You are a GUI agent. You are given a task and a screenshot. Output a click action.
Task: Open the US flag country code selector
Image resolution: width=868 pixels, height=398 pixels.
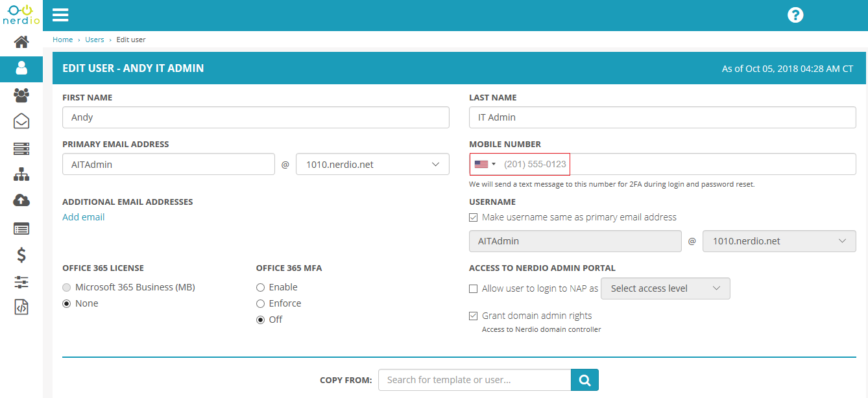[x=485, y=165]
